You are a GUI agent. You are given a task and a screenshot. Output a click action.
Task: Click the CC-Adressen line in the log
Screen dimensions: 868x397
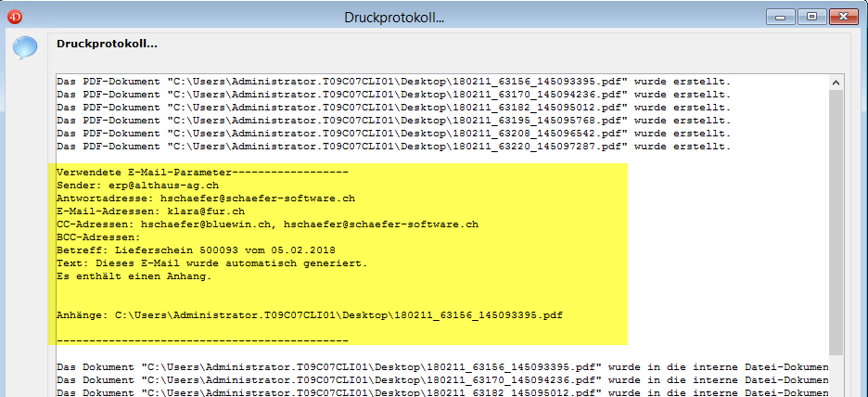click(267, 224)
